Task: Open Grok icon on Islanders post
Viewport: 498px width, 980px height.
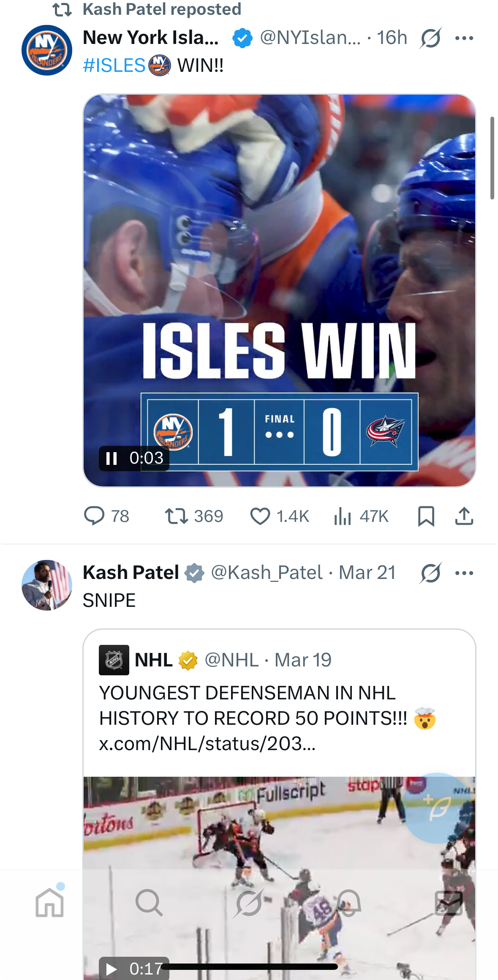Action: (430, 38)
